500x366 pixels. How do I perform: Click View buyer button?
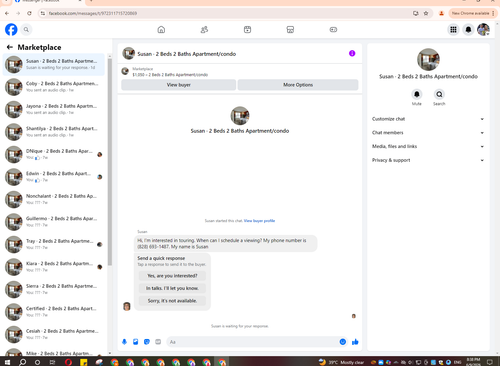[179, 85]
